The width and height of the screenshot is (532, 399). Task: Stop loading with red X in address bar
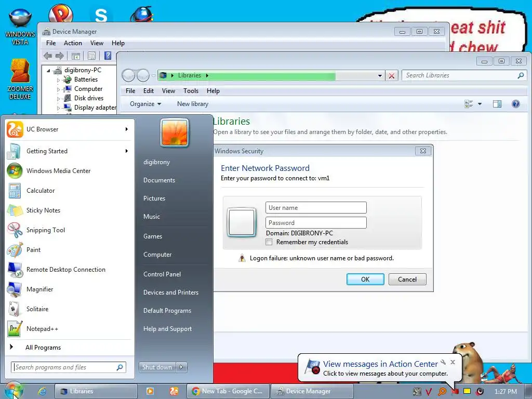tap(392, 76)
